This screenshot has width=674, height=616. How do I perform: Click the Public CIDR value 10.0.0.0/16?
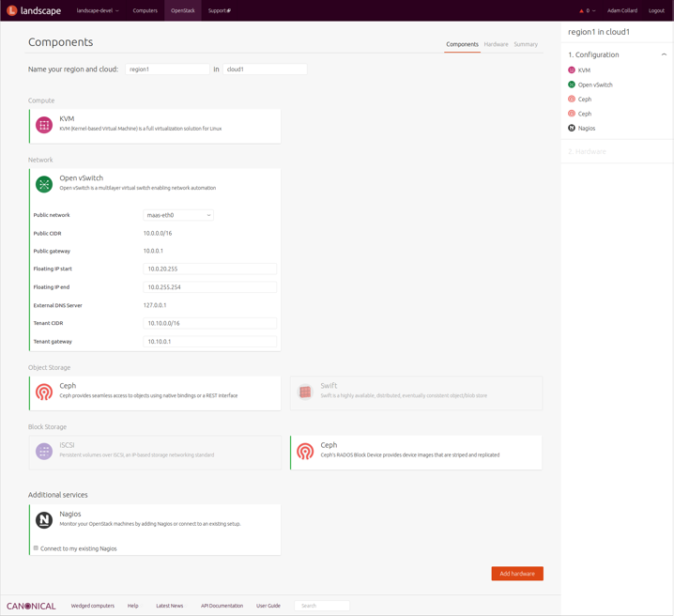[158, 234]
